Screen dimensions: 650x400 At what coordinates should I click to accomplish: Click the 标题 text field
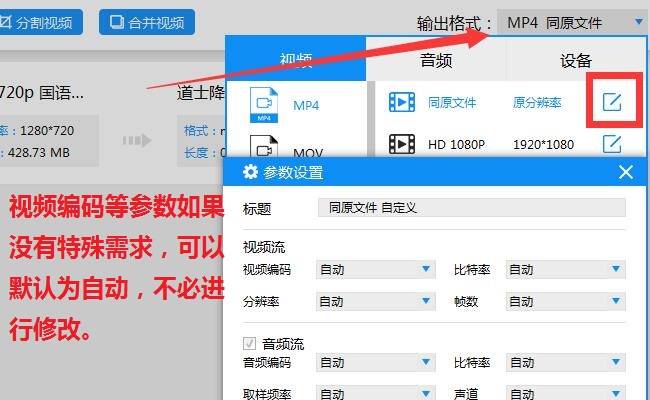coord(472,208)
